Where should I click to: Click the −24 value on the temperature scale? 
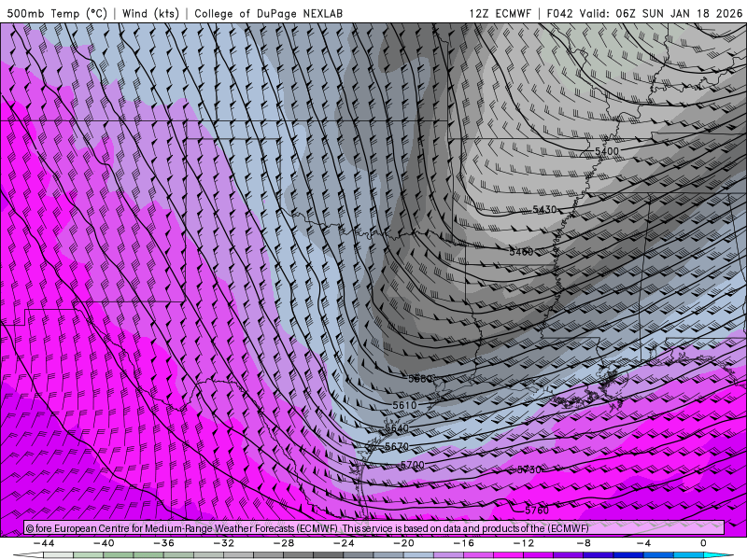click(344, 543)
